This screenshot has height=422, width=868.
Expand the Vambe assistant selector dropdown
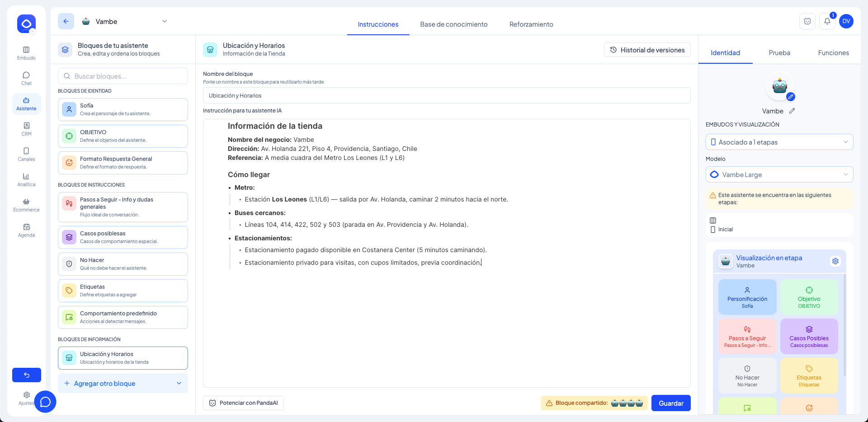[165, 21]
